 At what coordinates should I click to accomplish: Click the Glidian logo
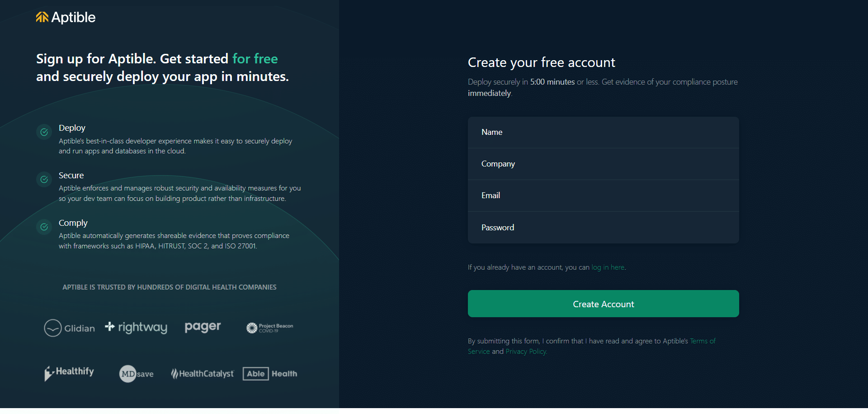[70, 328]
